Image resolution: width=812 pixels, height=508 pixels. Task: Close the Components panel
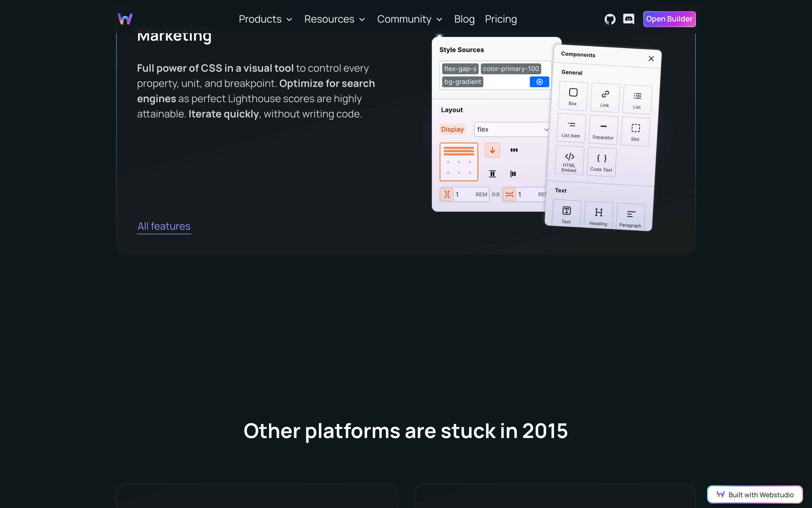coord(651,59)
